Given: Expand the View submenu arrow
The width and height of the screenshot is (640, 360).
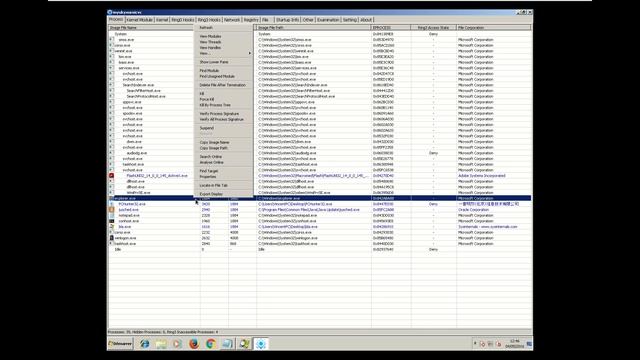Looking at the screenshot, I should point(249,53).
